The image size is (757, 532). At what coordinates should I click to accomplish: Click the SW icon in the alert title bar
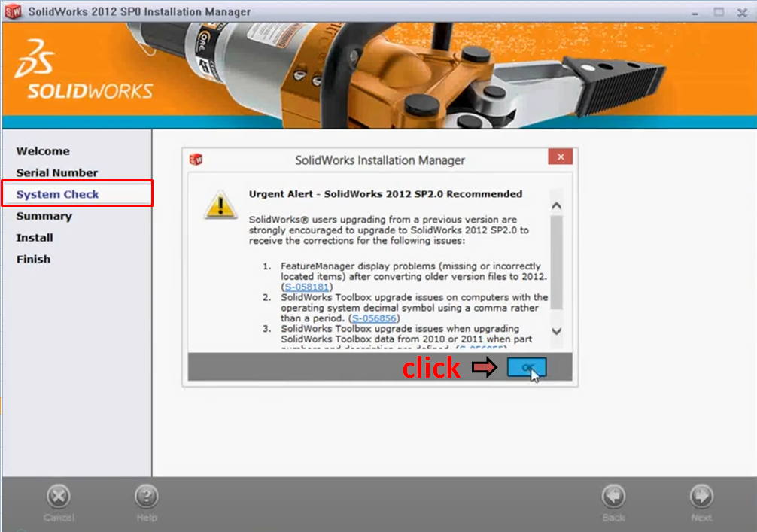point(196,160)
